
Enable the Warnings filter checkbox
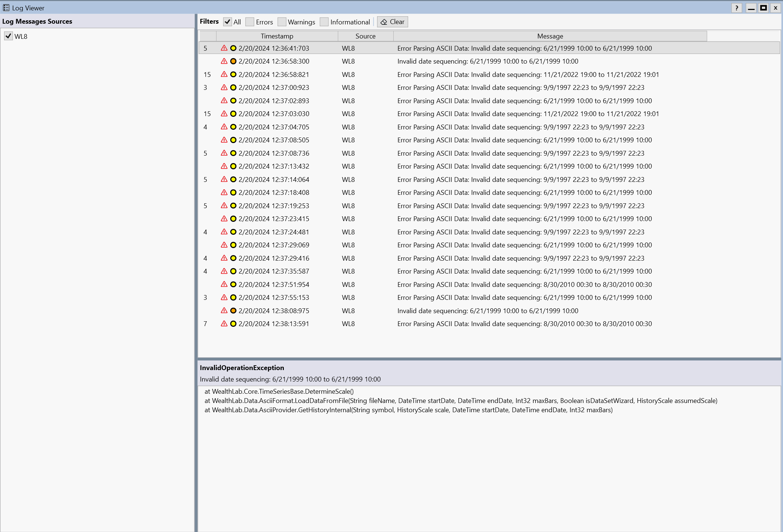coord(282,22)
